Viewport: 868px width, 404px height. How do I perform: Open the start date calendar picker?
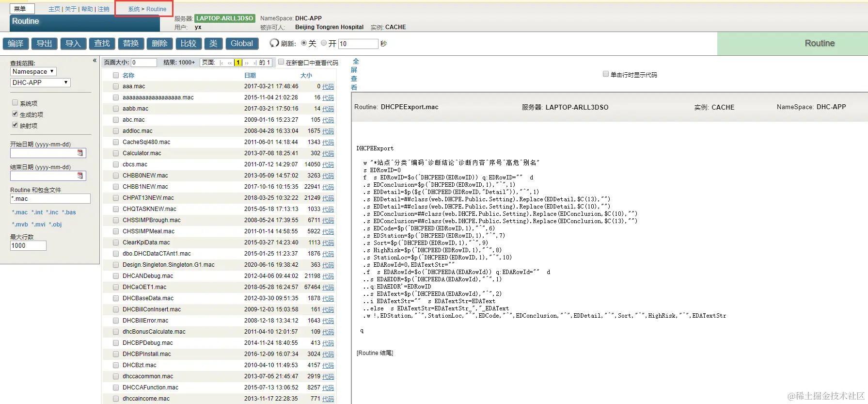coord(80,153)
